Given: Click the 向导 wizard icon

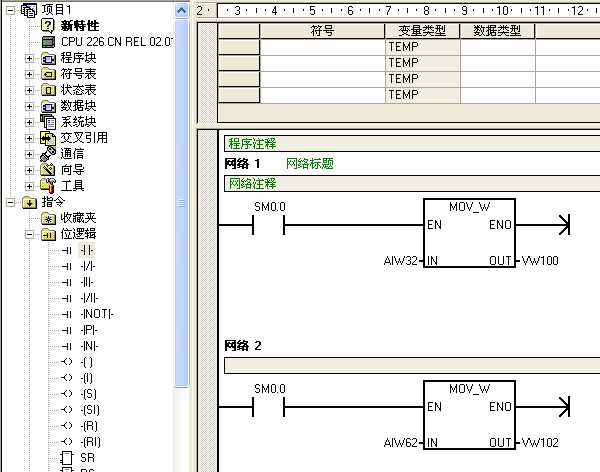Looking at the screenshot, I should pyautogui.click(x=48, y=170).
